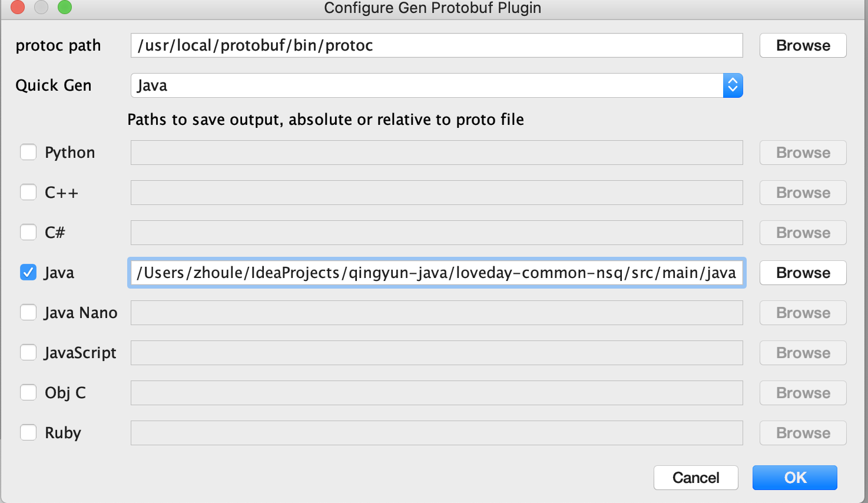Check the C# output option

[28, 232]
